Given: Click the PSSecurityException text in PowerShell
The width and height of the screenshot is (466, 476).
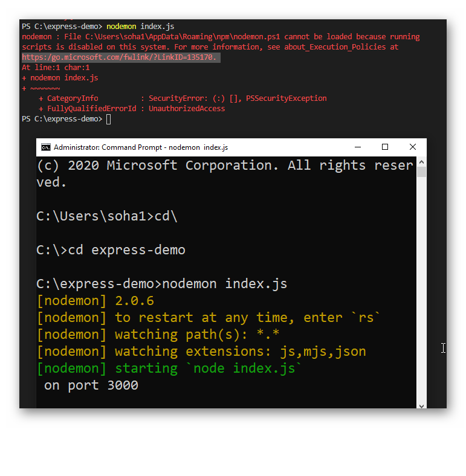Looking at the screenshot, I should point(286,98).
